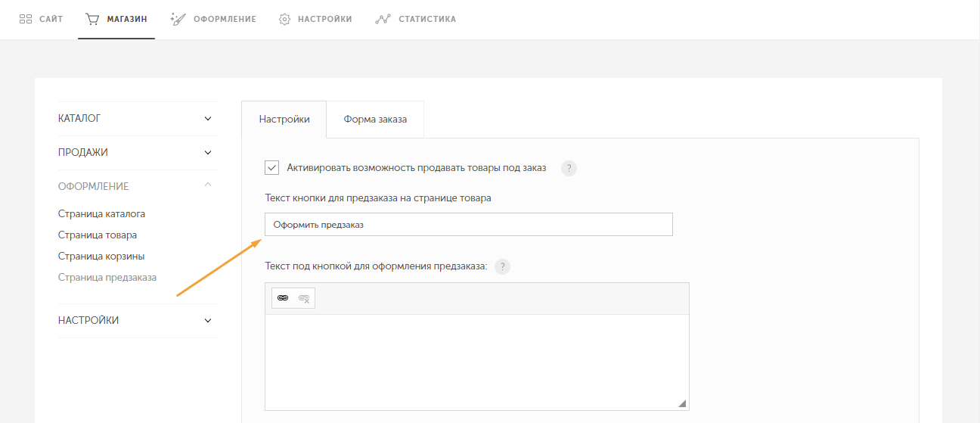Image resolution: width=980 pixels, height=423 pixels.
Task: Click the Оформить предзаказ text field
Action: point(468,225)
